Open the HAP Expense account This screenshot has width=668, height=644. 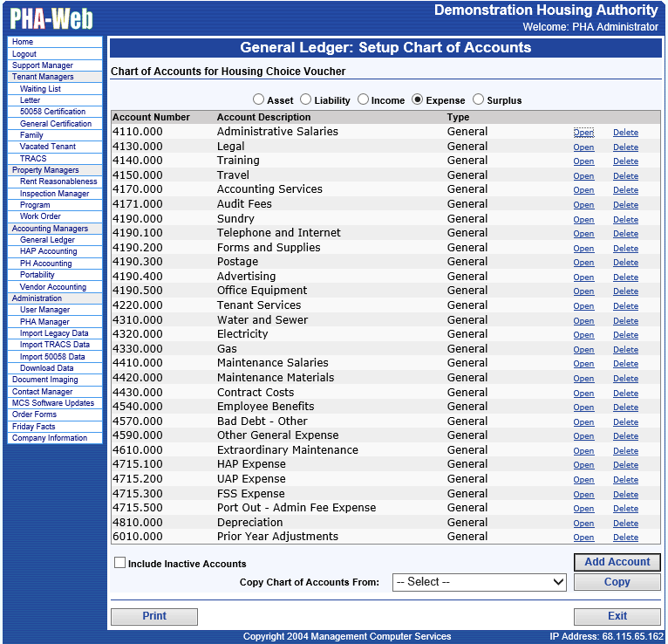(583, 465)
